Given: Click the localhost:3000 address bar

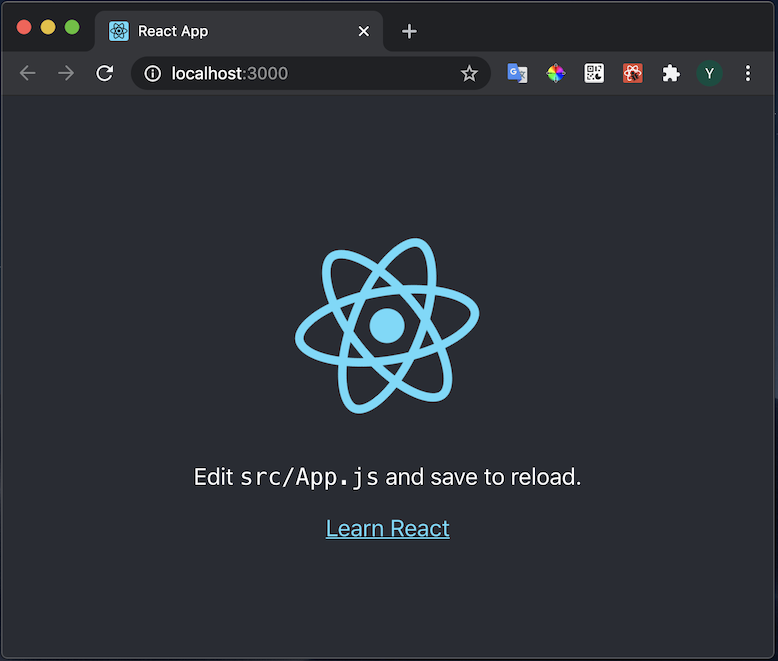Looking at the screenshot, I should pos(311,73).
